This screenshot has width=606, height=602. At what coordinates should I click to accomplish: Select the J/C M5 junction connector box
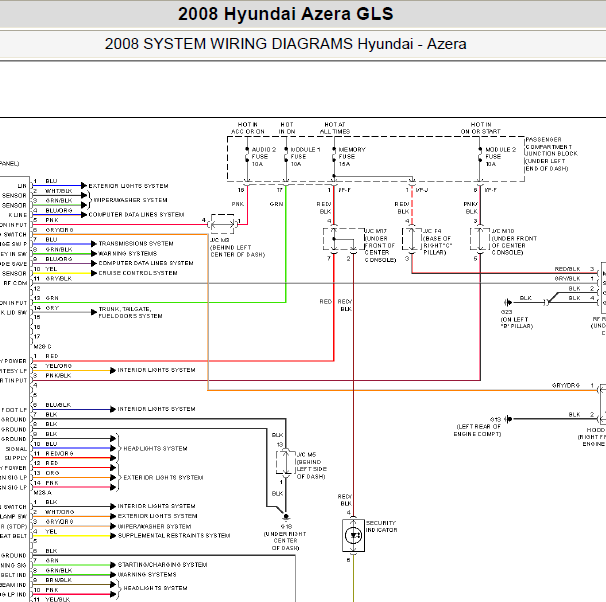[286, 462]
